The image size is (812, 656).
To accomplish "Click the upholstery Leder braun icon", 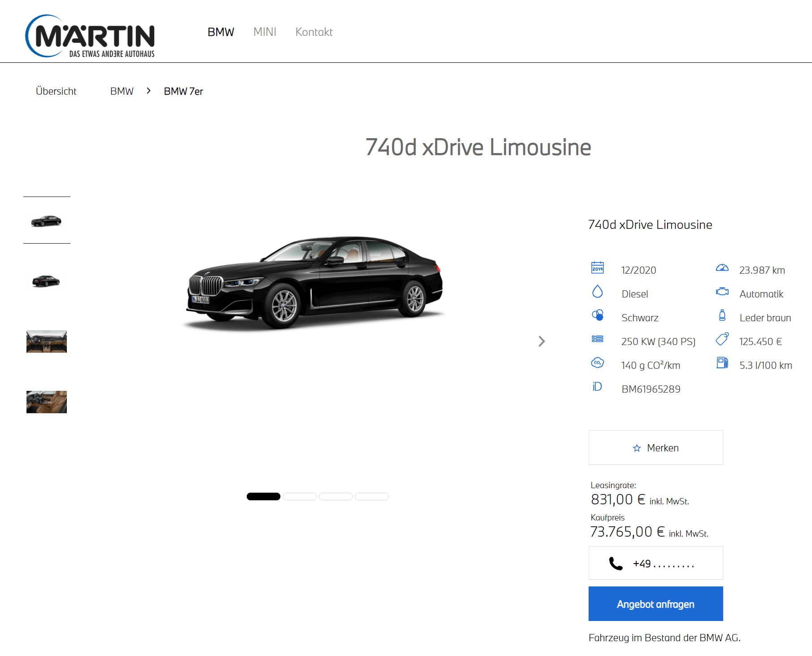I will (x=722, y=315).
